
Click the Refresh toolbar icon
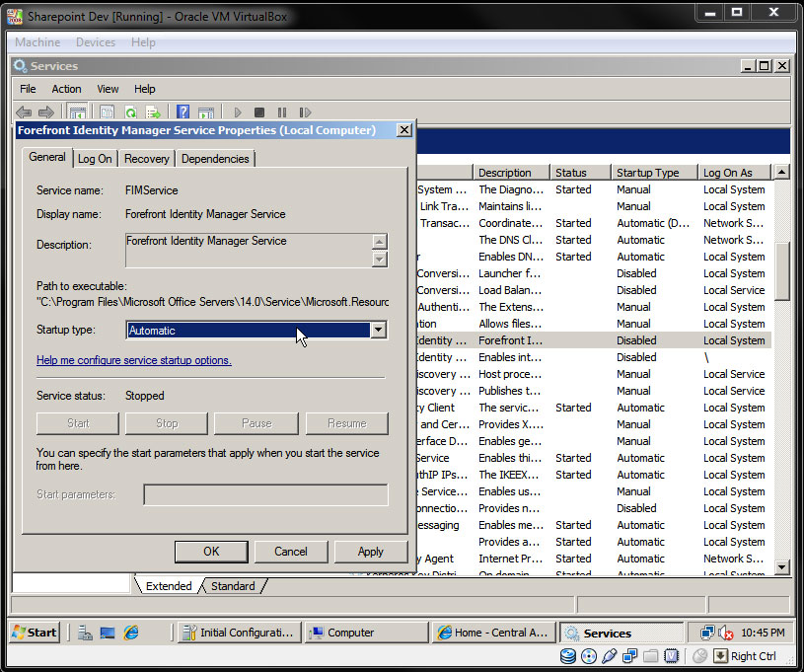coord(131,112)
